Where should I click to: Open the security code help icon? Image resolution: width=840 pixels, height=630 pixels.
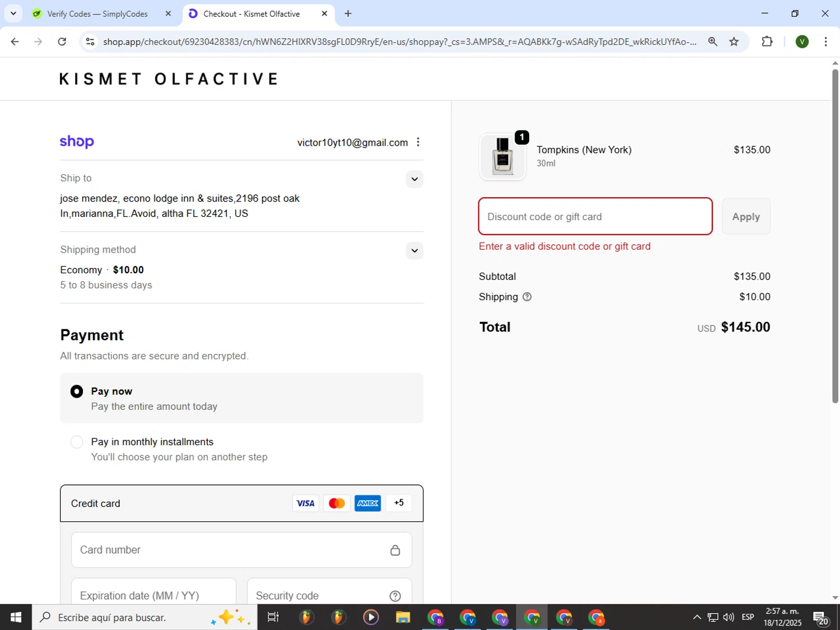pos(395,596)
